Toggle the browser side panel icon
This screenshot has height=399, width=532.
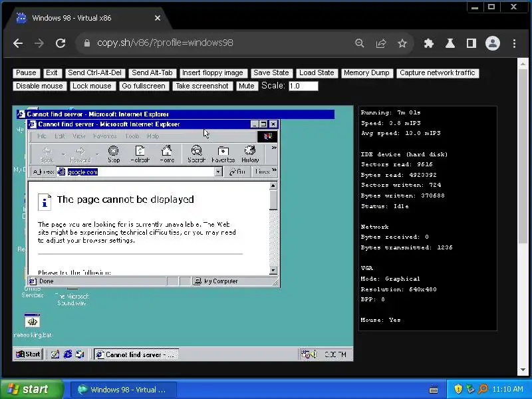pyautogui.click(x=471, y=43)
